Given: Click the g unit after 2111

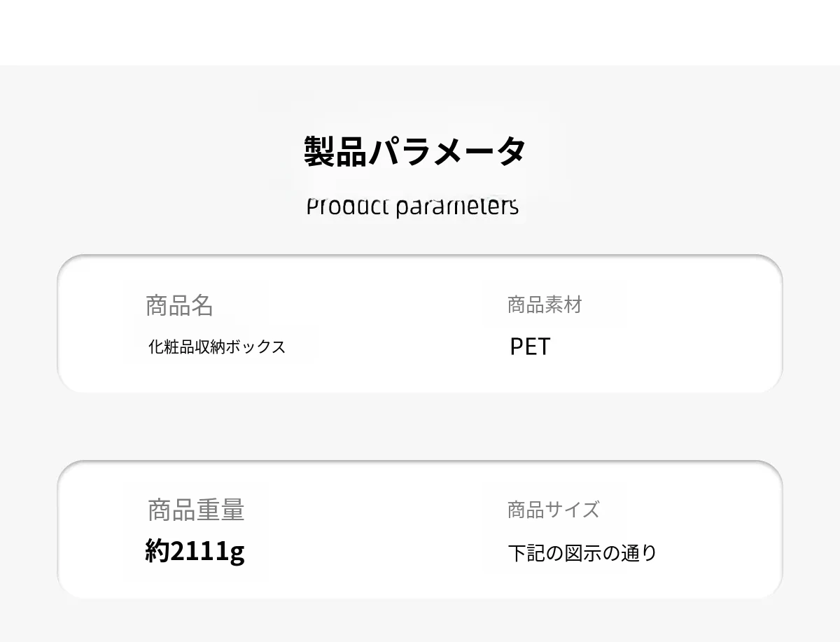Looking at the screenshot, I should [x=237, y=552].
